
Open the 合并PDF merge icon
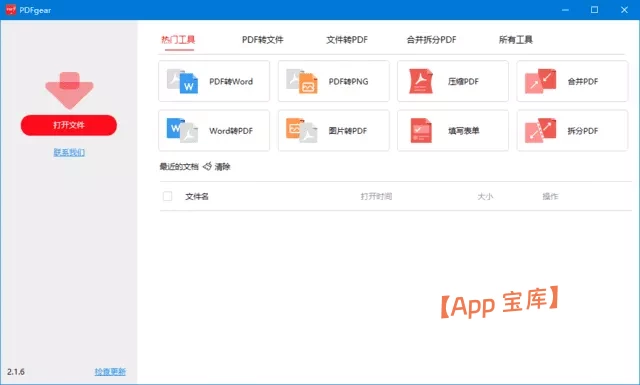pyautogui.click(x=540, y=81)
